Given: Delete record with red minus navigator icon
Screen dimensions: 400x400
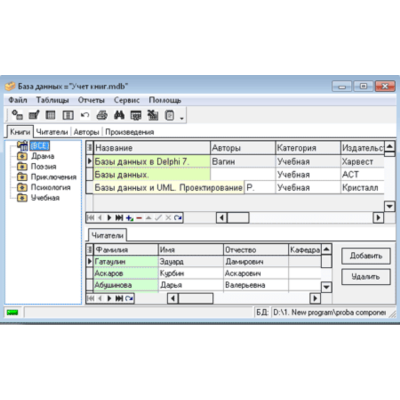Looking at the screenshot, I should pos(139,218).
